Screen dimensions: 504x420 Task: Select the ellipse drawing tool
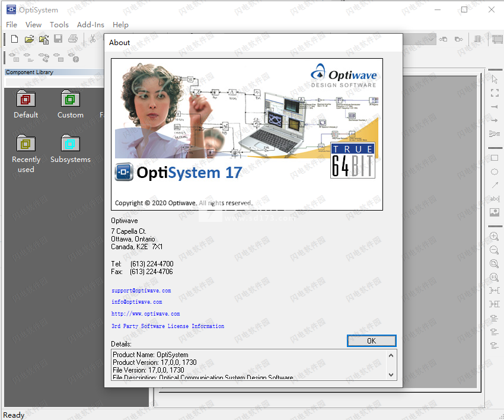(495, 171)
